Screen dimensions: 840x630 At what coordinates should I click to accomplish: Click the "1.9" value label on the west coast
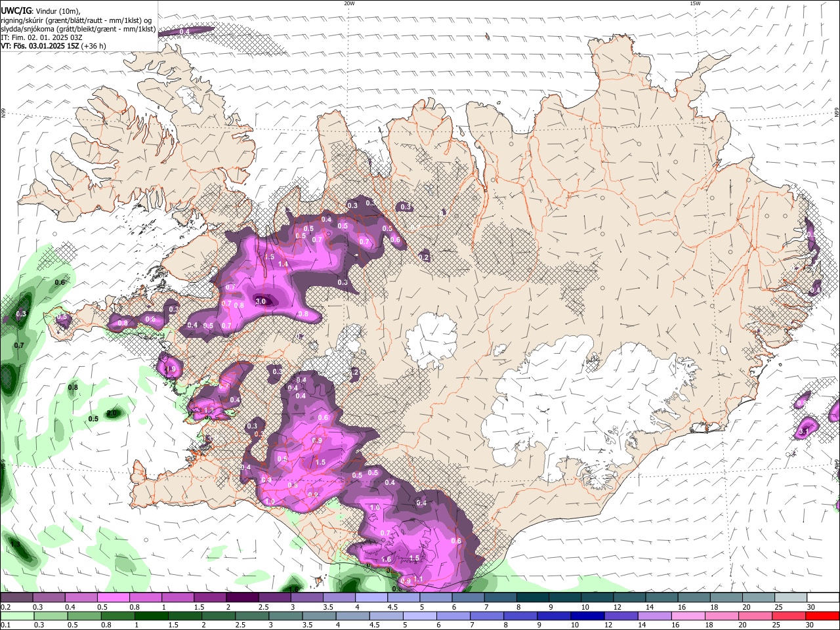172,370
